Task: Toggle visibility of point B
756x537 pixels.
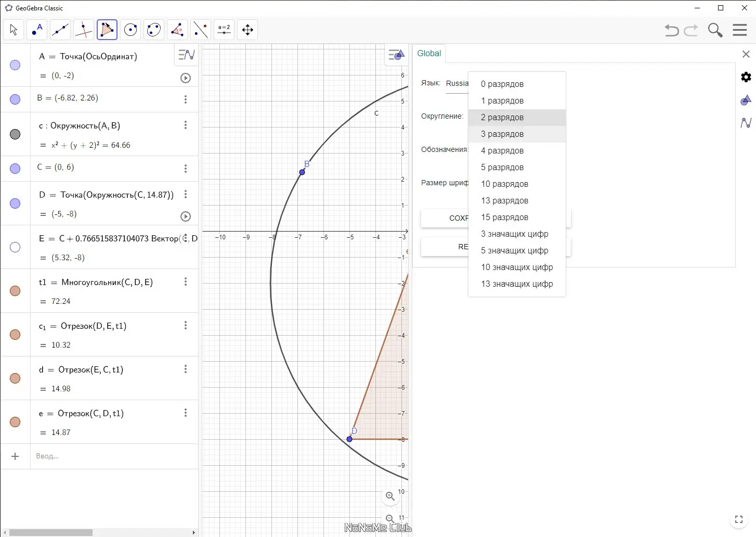Action: [15, 99]
